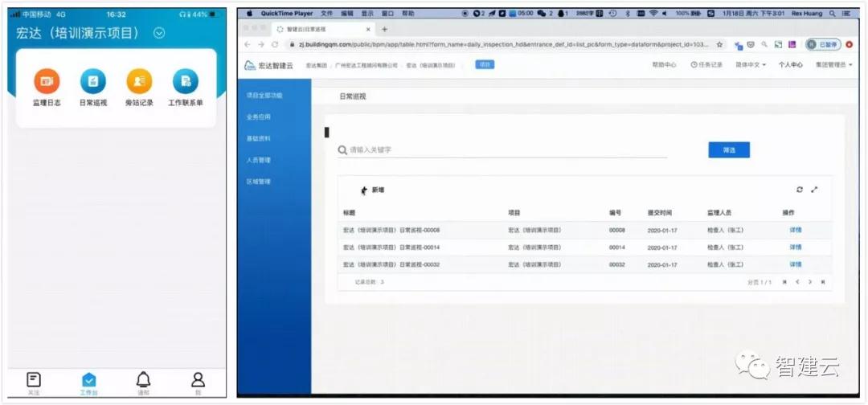Expand the 集团管理员 user dropdown
The height and width of the screenshot is (405, 868).
coord(833,64)
